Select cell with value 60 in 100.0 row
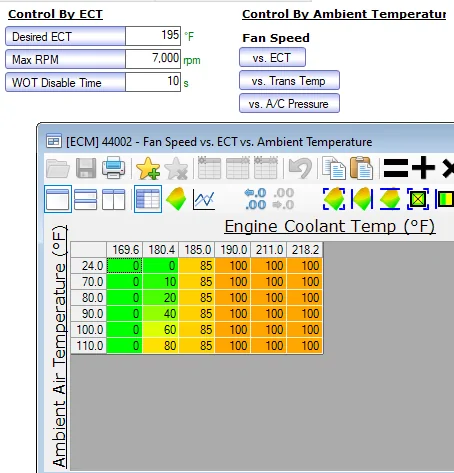This screenshot has width=454, height=473. point(161,330)
